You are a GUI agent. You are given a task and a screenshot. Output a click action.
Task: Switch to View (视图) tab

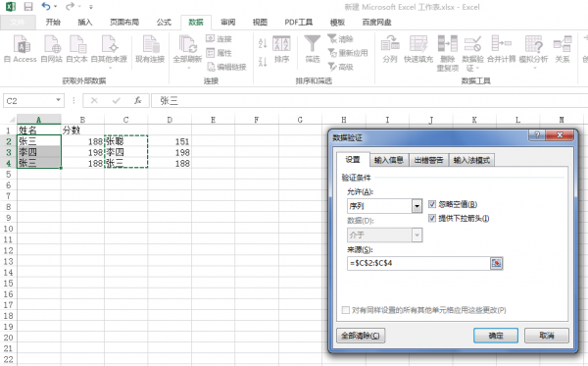pos(260,23)
